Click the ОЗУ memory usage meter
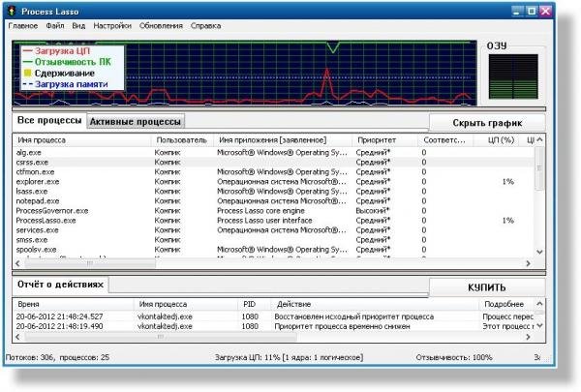Viewport: 581px width, 392px height. pos(513,76)
